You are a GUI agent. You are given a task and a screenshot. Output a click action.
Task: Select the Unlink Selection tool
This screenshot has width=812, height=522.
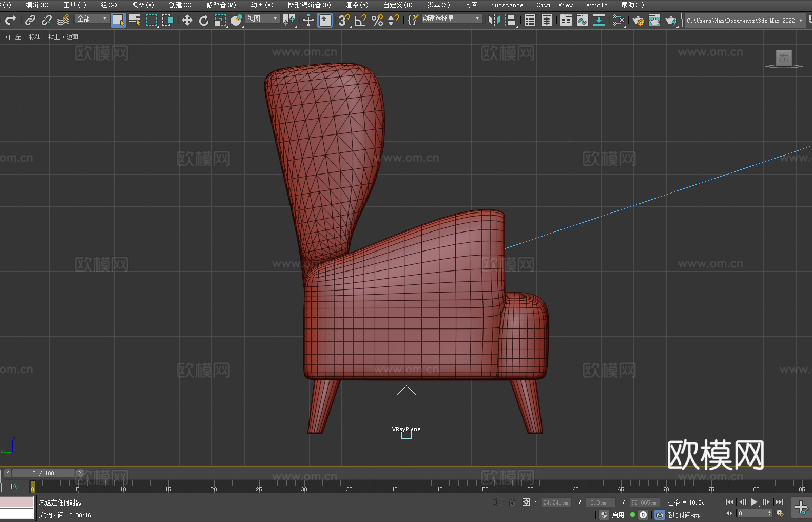click(47, 20)
